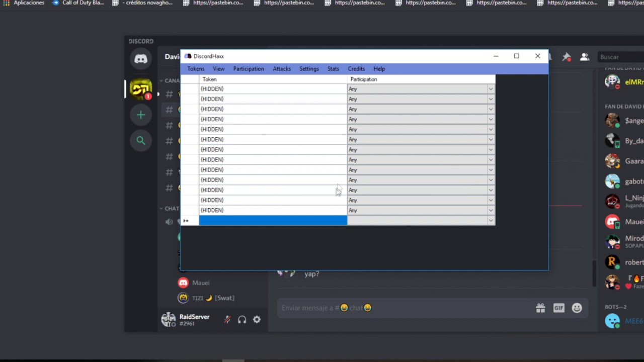Screen dimensions: 644x362
Task: Open the Tokens menu in DiscordHaxx
Action: 196,69
